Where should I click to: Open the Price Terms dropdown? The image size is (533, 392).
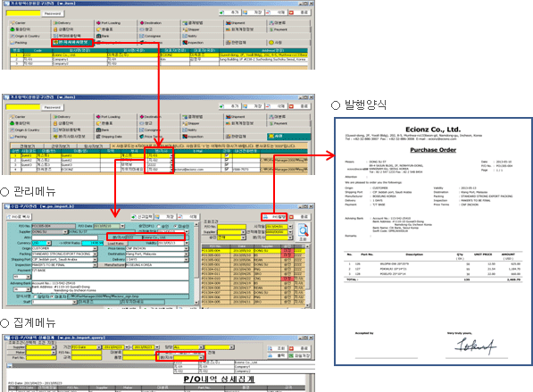pos(187,248)
